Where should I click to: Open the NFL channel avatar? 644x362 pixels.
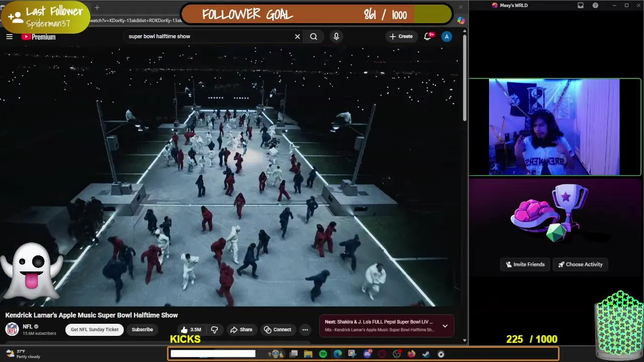click(x=12, y=329)
